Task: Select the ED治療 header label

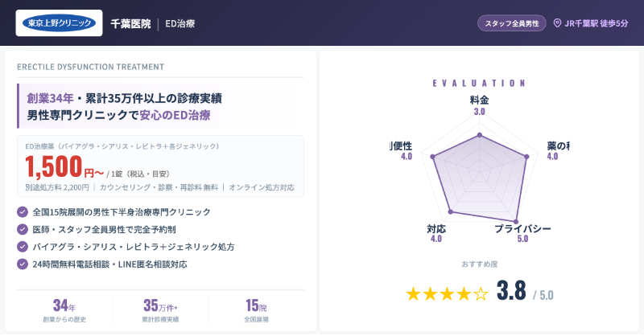Action: 180,24
